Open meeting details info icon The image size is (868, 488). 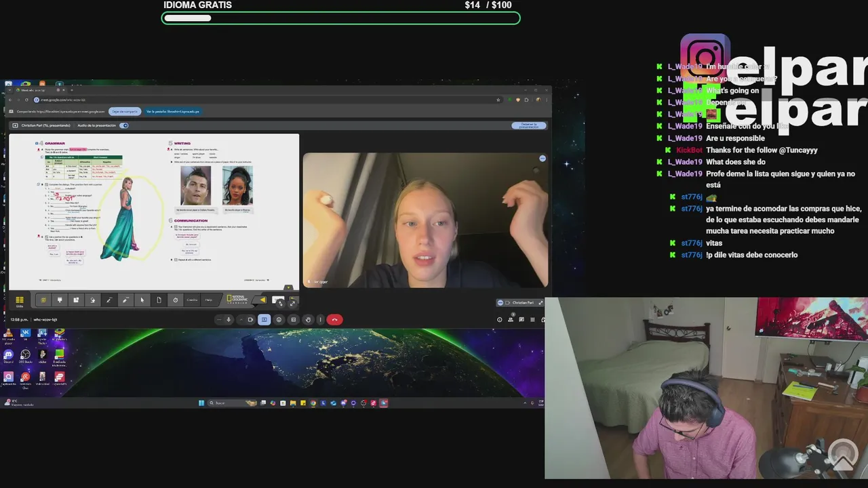[x=500, y=319]
